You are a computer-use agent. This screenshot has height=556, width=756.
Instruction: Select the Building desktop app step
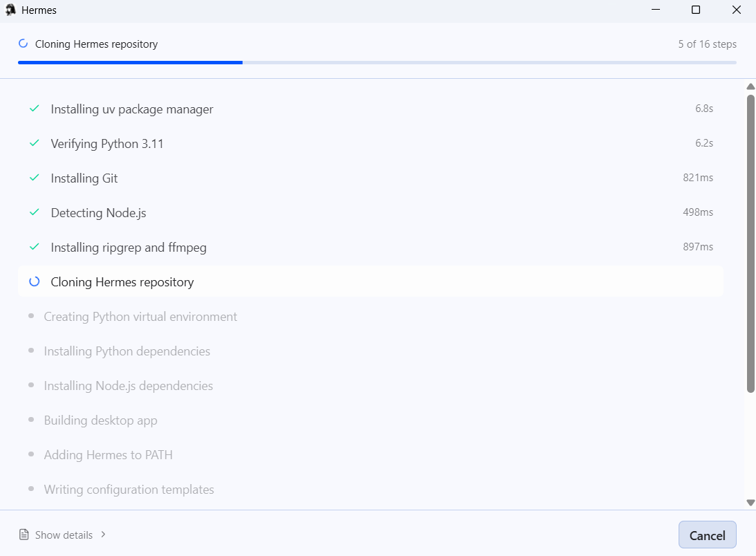click(371, 420)
